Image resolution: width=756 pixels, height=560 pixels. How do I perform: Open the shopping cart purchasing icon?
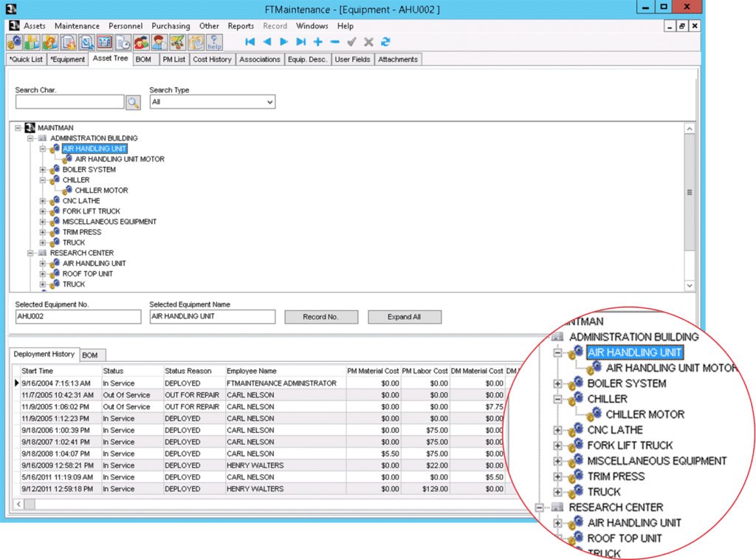point(177,42)
